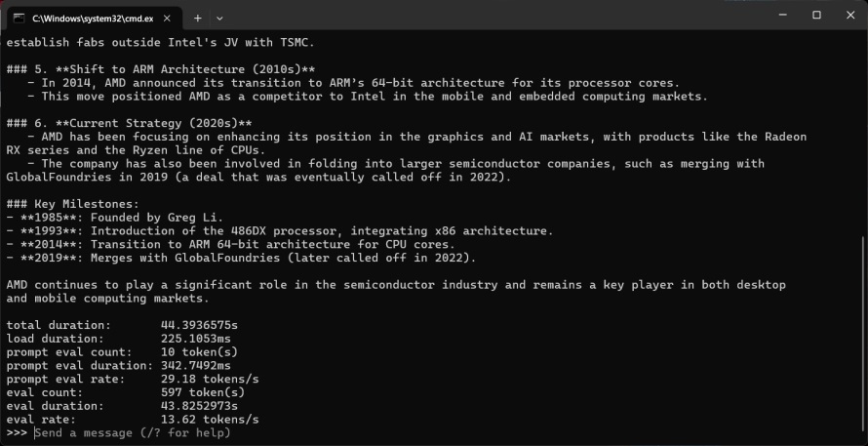868x446 pixels.
Task: Click the 'prompt eval count' line
Action: click(x=121, y=351)
